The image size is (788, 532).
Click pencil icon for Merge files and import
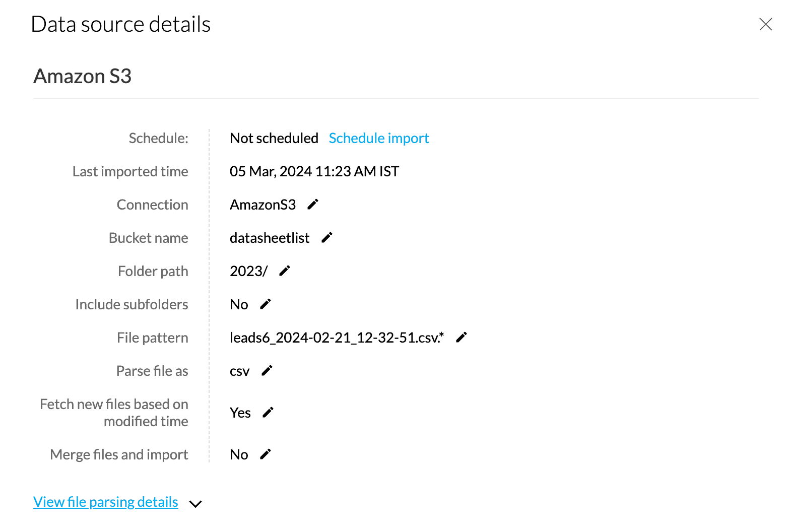(x=266, y=454)
